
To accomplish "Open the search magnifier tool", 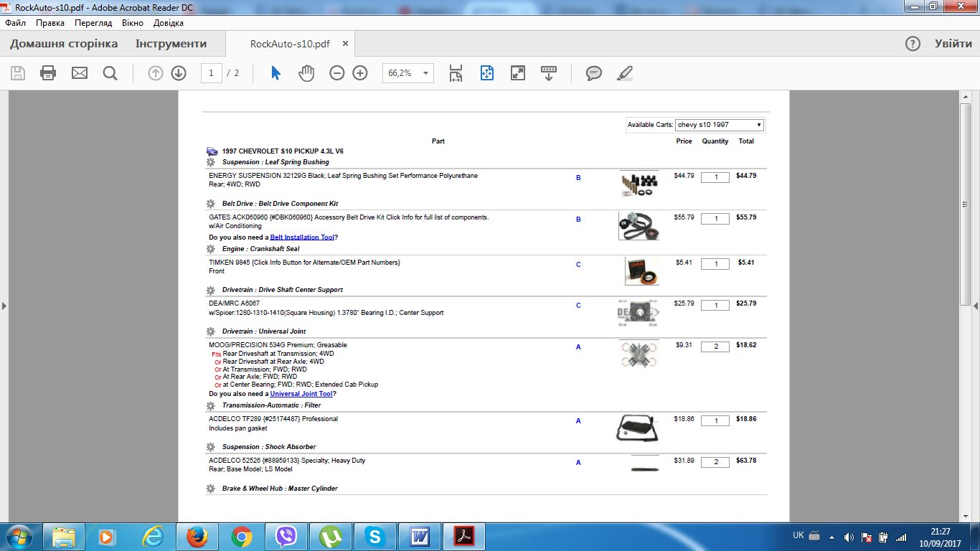I will click(110, 73).
